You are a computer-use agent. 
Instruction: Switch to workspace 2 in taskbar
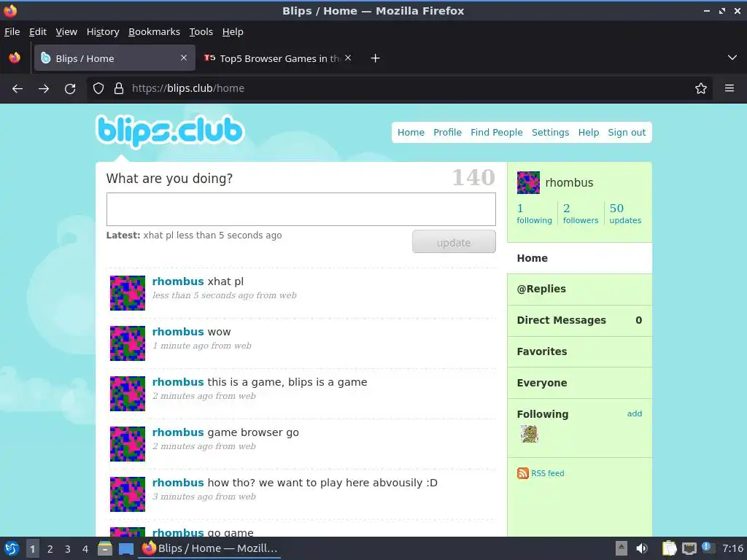pos(50,549)
